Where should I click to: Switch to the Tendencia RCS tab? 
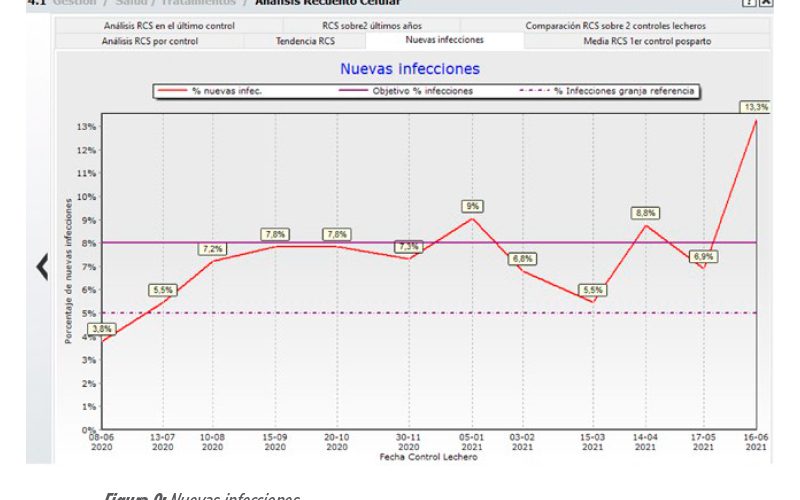tap(305, 41)
